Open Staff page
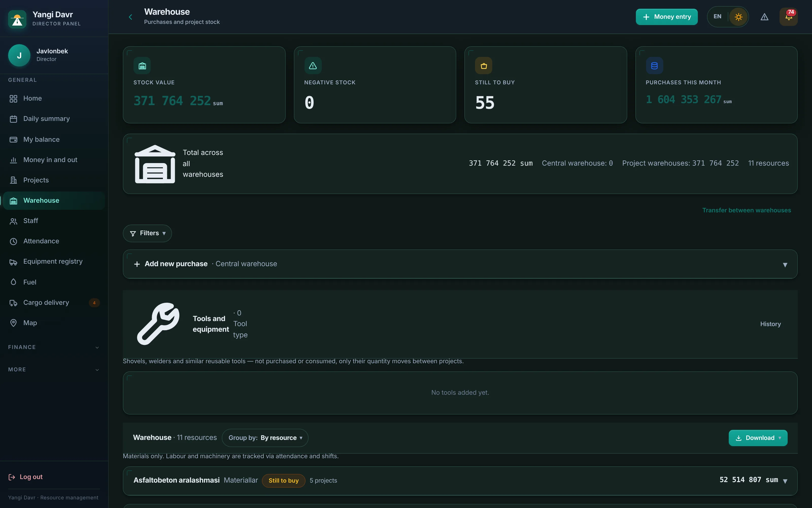The image size is (812, 508). 54,221
